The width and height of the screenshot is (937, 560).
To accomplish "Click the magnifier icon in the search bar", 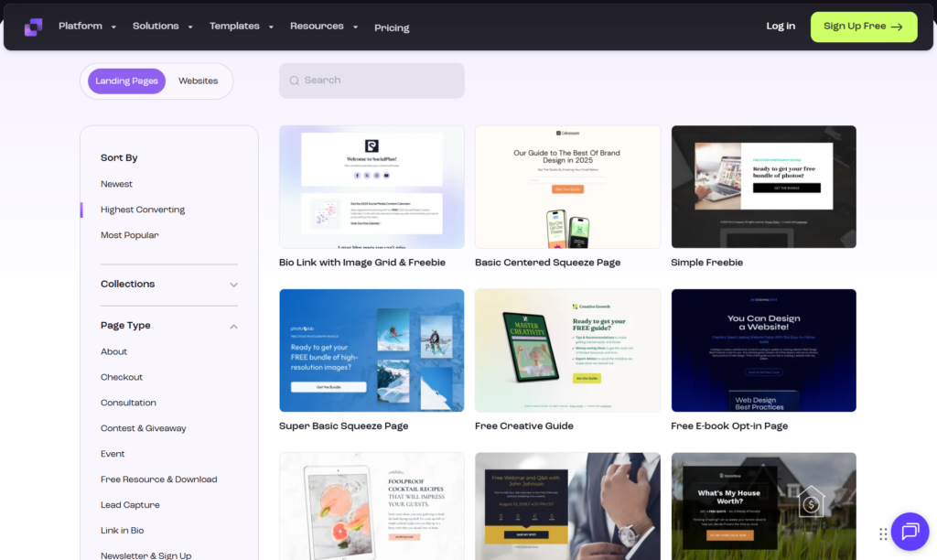I will pyautogui.click(x=296, y=81).
